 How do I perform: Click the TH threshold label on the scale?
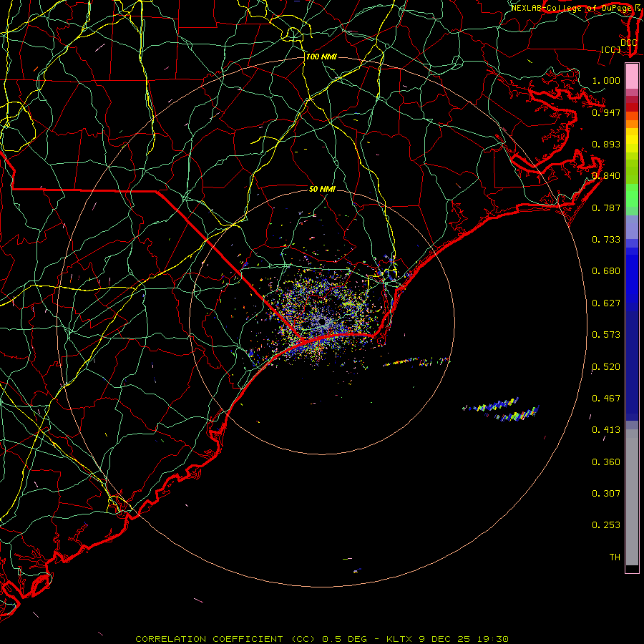tap(615, 557)
